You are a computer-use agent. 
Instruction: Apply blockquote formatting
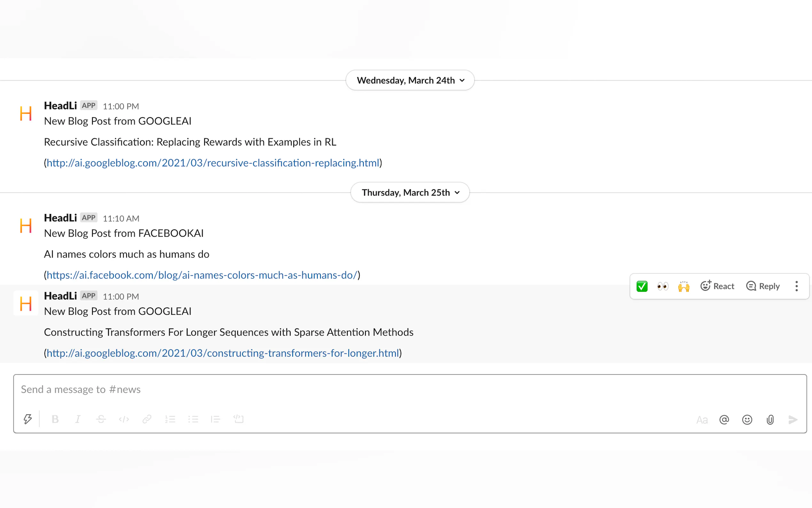(x=215, y=419)
